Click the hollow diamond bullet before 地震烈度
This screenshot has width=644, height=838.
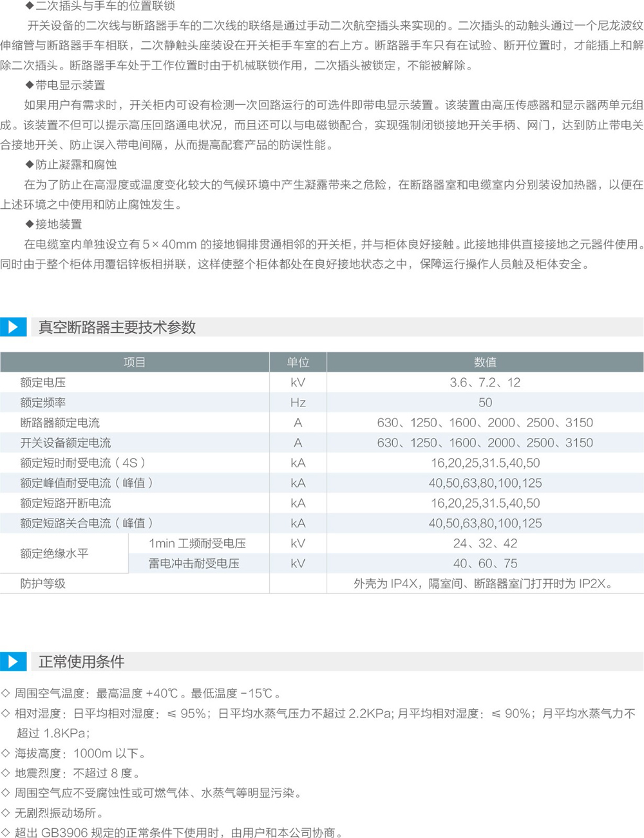6,773
